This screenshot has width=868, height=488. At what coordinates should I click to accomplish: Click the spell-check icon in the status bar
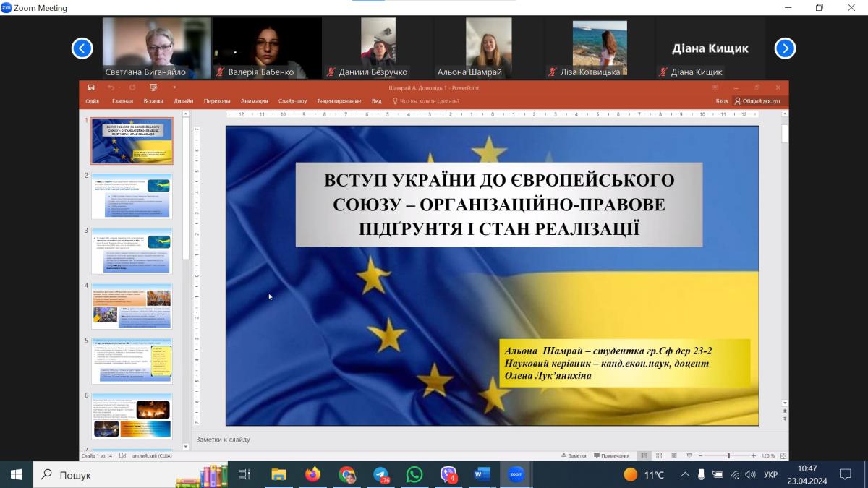click(122, 455)
